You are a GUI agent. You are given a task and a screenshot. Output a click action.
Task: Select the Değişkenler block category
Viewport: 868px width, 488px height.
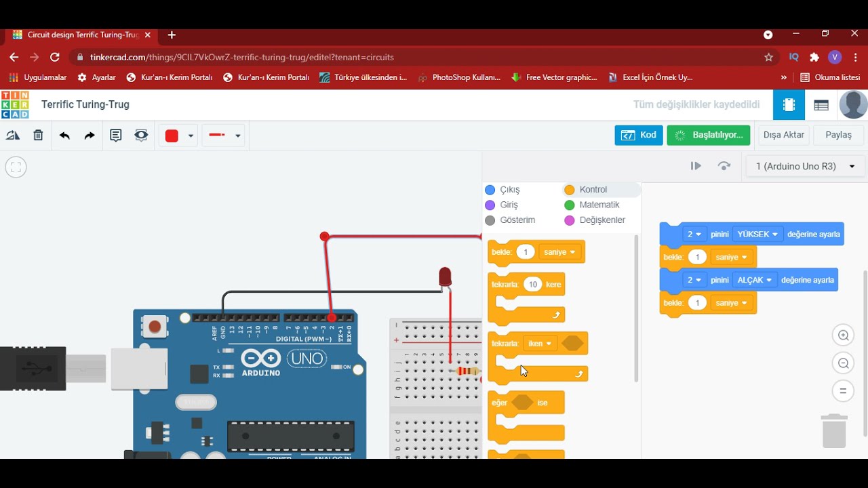(595, 220)
